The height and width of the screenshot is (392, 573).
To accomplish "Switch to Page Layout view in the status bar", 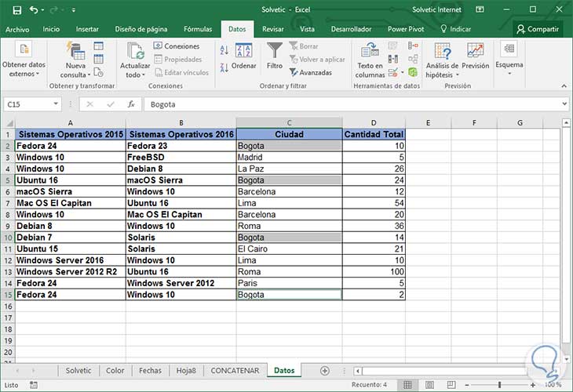I will coord(430,385).
